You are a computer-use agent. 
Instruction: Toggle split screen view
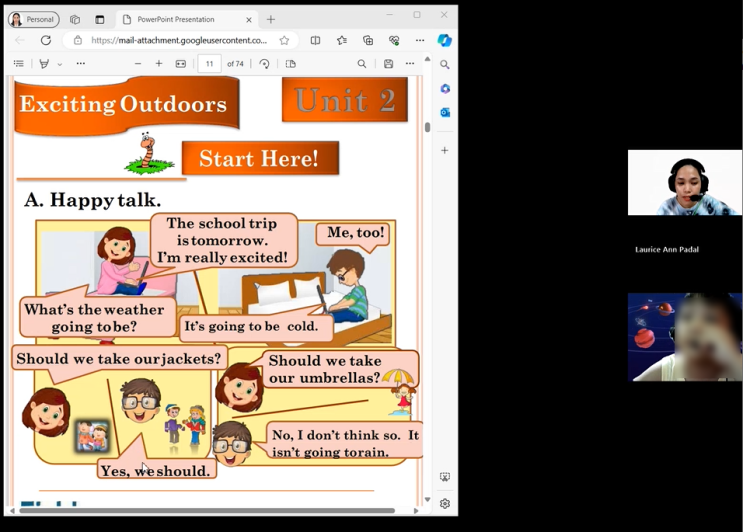(x=315, y=40)
